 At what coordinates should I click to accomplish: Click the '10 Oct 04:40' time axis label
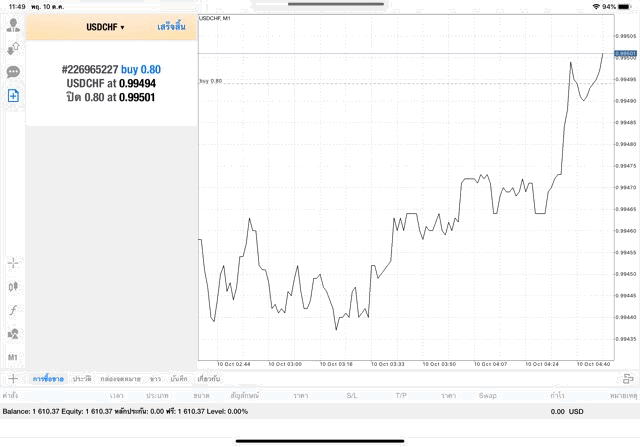tap(593, 364)
